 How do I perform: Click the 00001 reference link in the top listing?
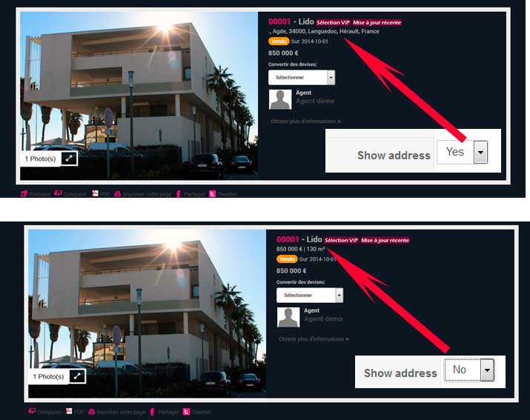[279, 21]
